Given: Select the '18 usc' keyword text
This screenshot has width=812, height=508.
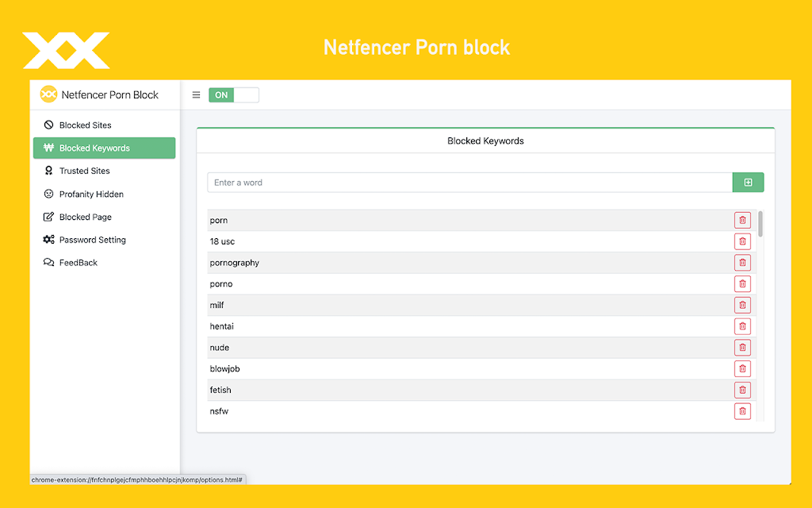Looking at the screenshot, I should 222,241.
